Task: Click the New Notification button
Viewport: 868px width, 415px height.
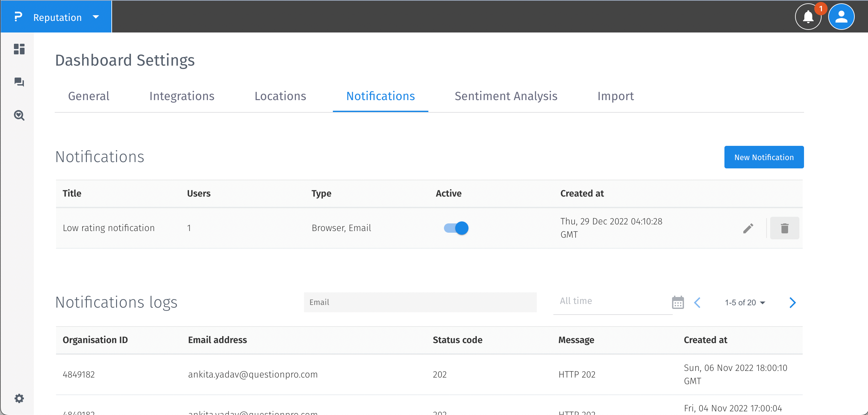Action: [x=764, y=157]
